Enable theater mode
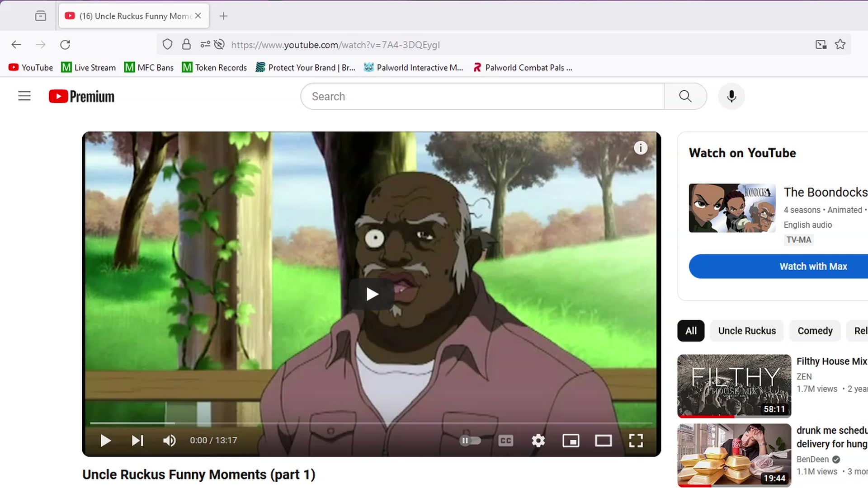The height and width of the screenshot is (488, 868). pos(603,441)
